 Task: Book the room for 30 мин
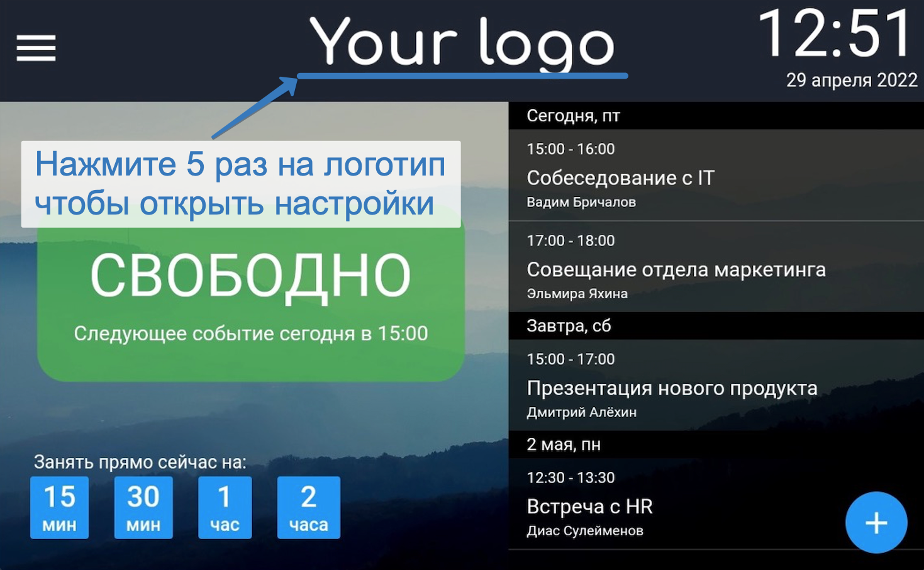click(143, 507)
